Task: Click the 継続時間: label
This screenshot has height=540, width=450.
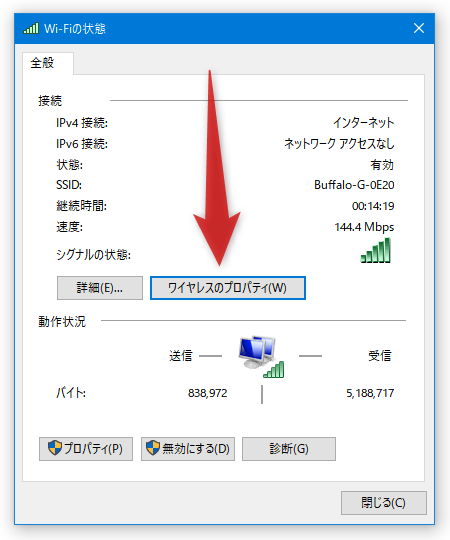Action: [82, 206]
